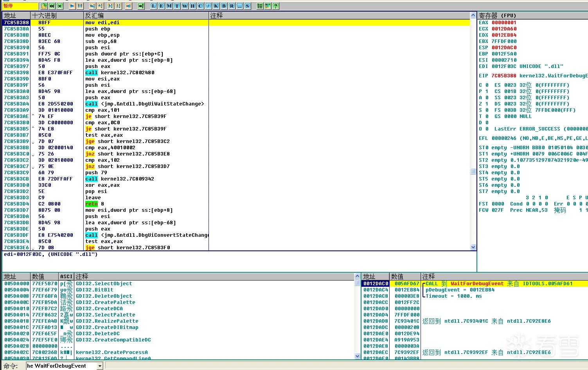This screenshot has height=370, width=588.
Task: Select the EFL flags value 00000246
Action: (x=504, y=138)
